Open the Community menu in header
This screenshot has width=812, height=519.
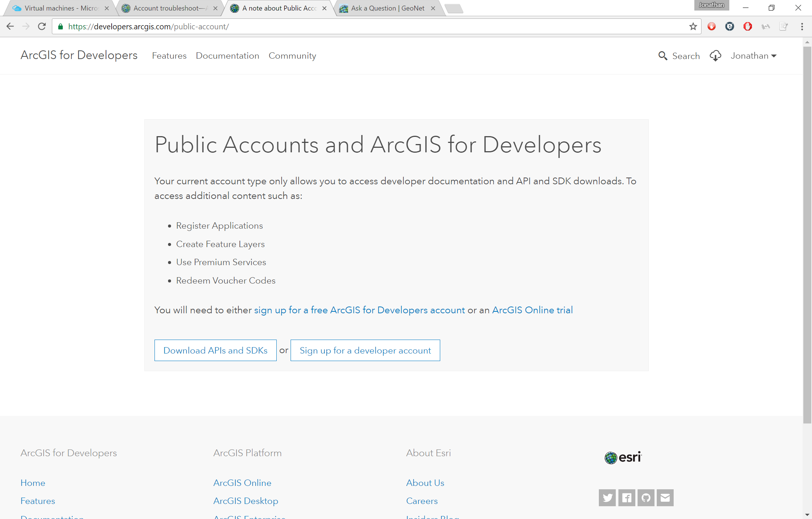click(x=292, y=56)
